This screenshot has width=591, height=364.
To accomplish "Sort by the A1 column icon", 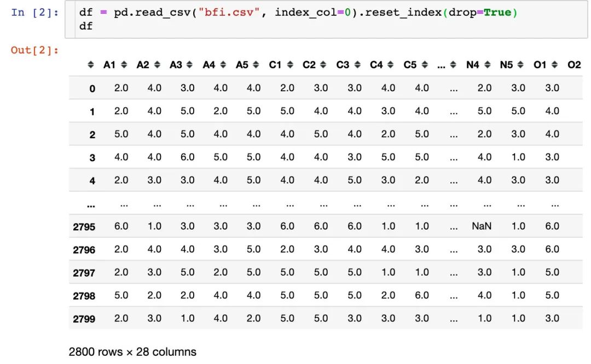I will [124, 64].
